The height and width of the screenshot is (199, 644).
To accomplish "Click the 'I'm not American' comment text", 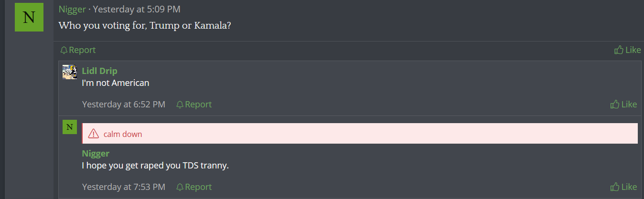I will pyautogui.click(x=116, y=83).
